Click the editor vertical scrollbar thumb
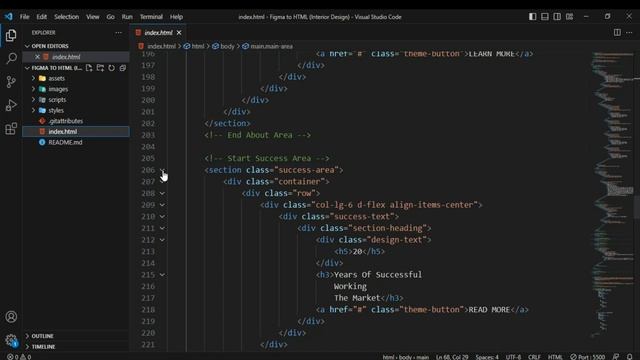The image size is (640, 360). click(637, 208)
